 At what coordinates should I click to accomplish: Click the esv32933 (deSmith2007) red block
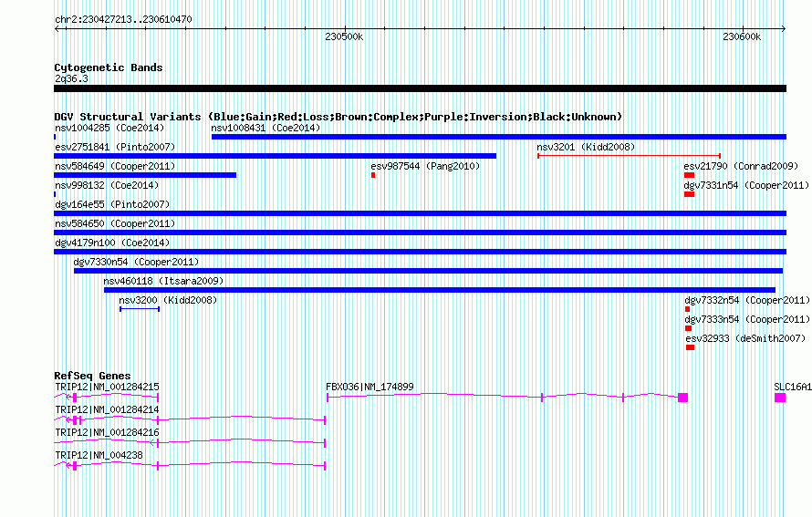point(690,347)
